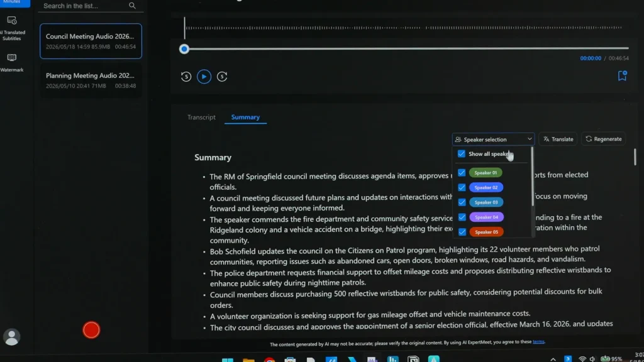Regenerate the summary
The image size is (644, 362).
(x=603, y=139)
